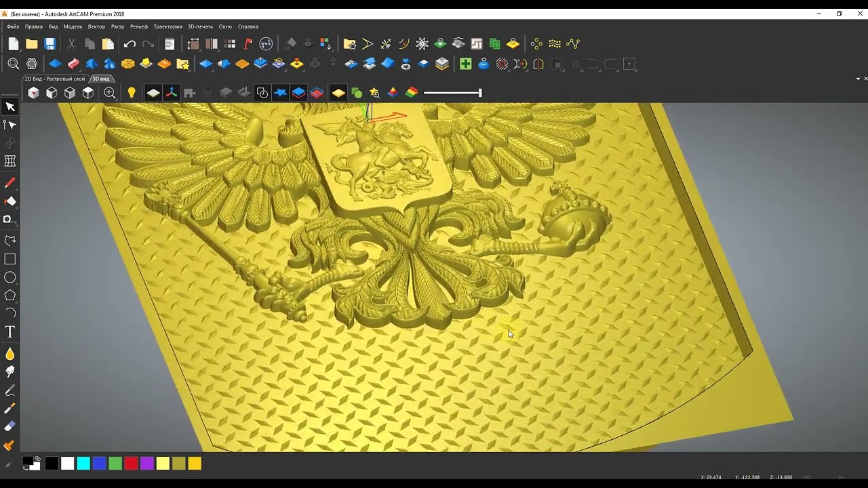Click the zoom magnifier in the 3D view toolbar
The width and height of the screenshot is (868, 488).
109,93
